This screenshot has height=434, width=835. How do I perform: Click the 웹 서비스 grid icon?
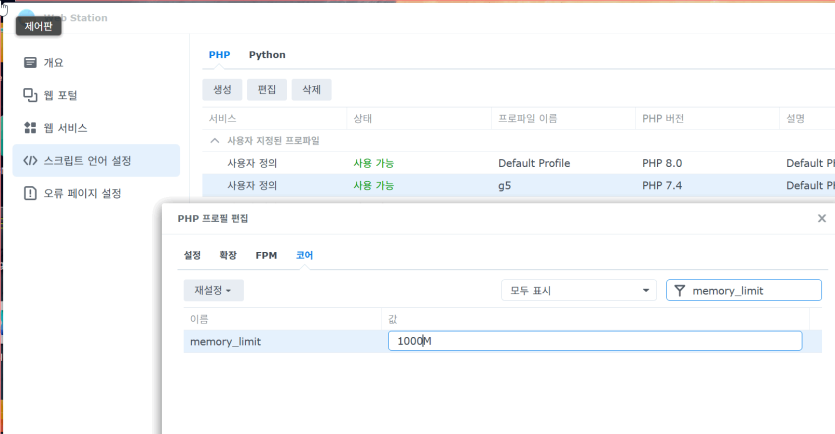tap(30, 128)
